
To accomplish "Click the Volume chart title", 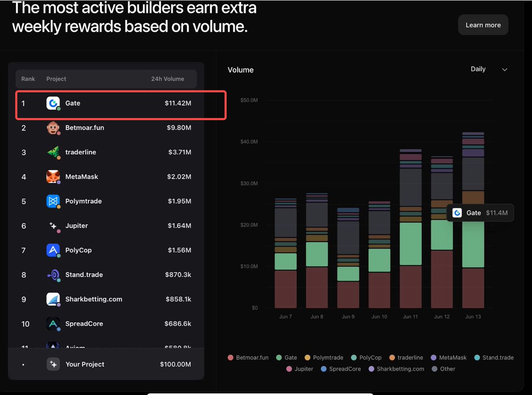I will click(241, 70).
